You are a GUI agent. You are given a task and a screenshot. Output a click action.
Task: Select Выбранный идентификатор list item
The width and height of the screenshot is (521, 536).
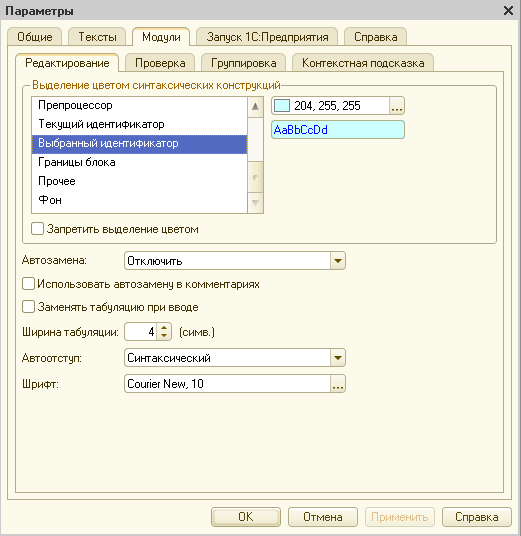tap(139, 144)
